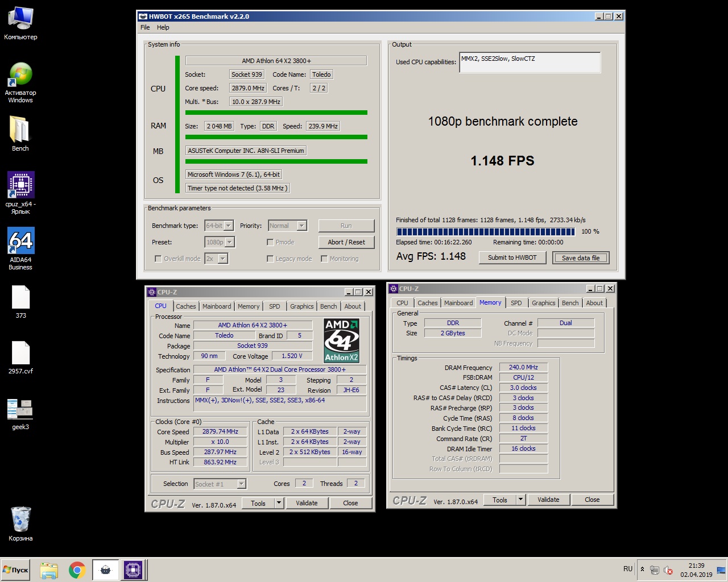Click the taskbar clock showing 21:39
Viewport: 728px width, 582px height.
tap(696, 570)
